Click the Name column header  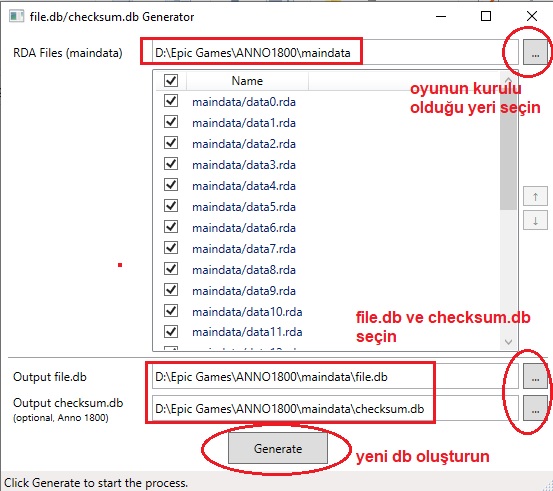pos(247,81)
